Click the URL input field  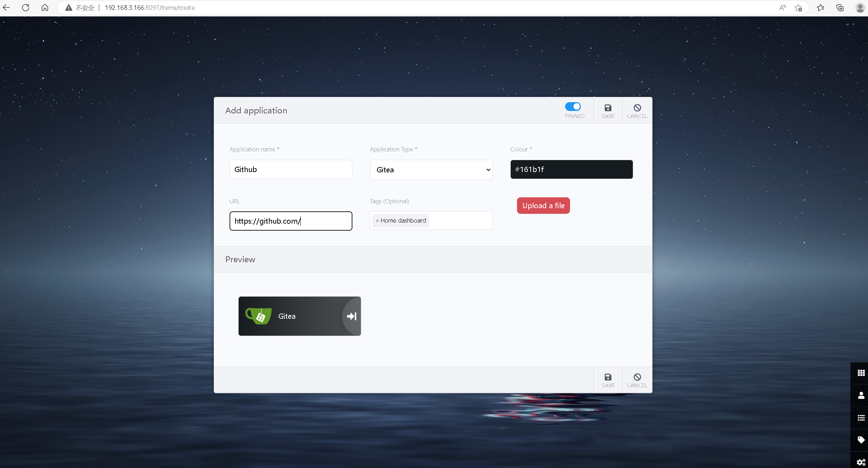[x=290, y=221]
